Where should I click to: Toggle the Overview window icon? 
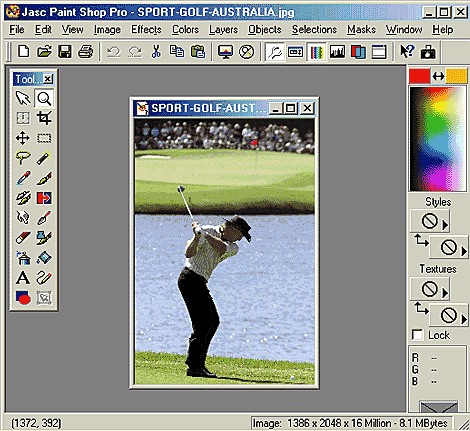coord(379,52)
